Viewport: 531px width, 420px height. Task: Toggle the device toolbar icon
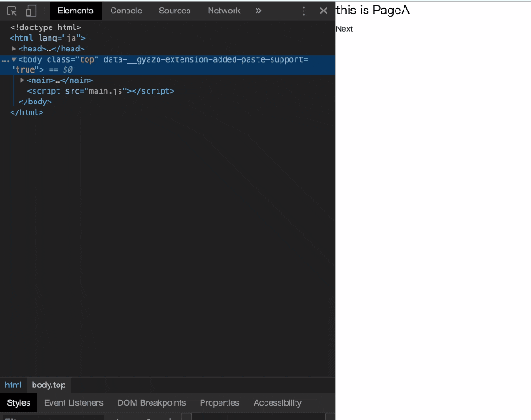[31, 11]
